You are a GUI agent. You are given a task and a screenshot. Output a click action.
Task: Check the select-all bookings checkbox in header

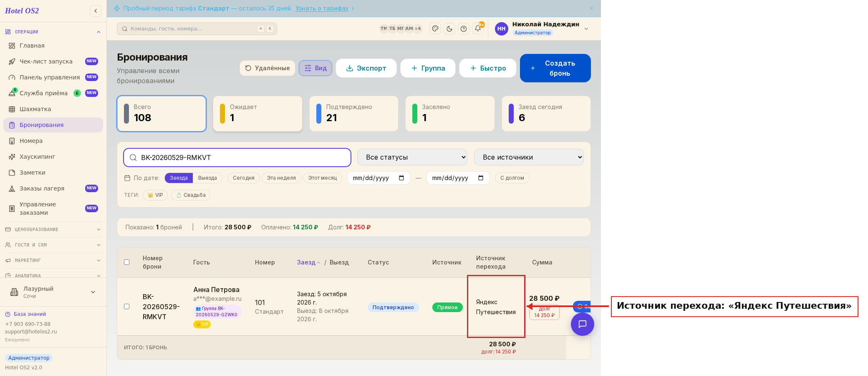pos(127,262)
